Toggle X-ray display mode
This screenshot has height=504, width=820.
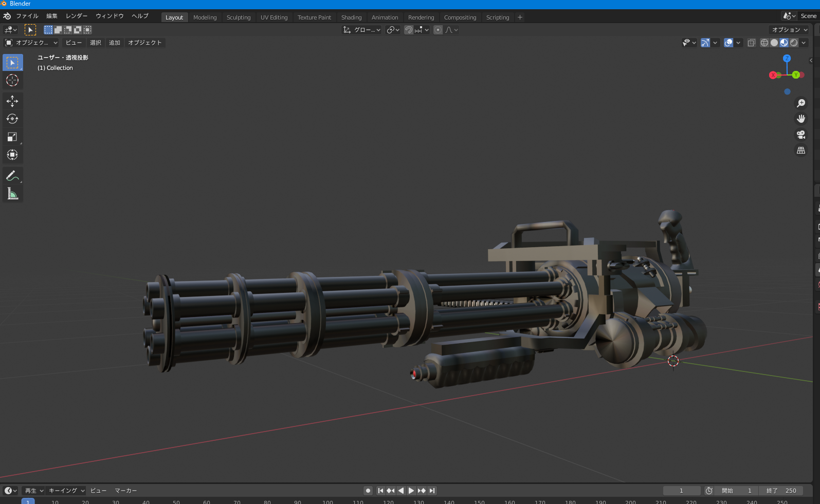point(751,43)
